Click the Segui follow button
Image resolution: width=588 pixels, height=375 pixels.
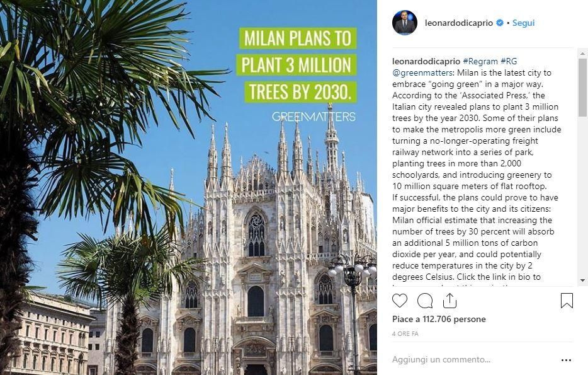[x=524, y=23]
